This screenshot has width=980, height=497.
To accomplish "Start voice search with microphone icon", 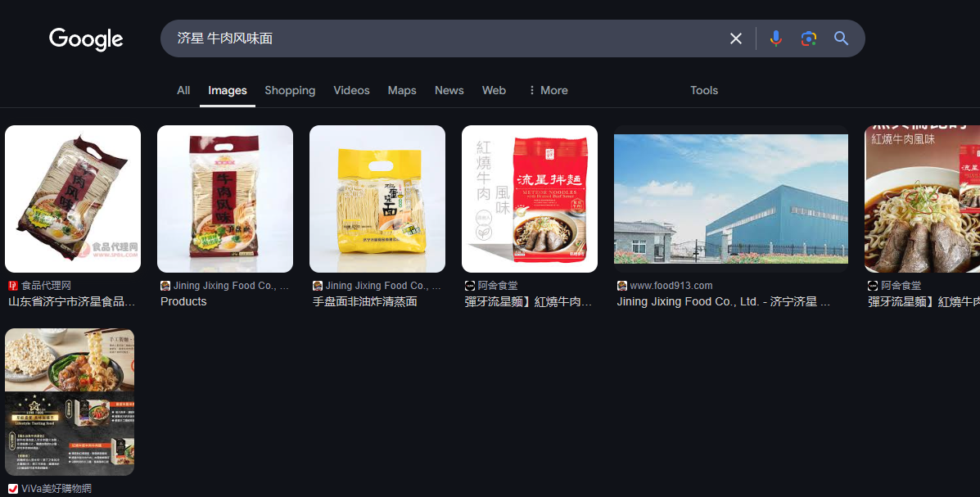I will pos(775,38).
